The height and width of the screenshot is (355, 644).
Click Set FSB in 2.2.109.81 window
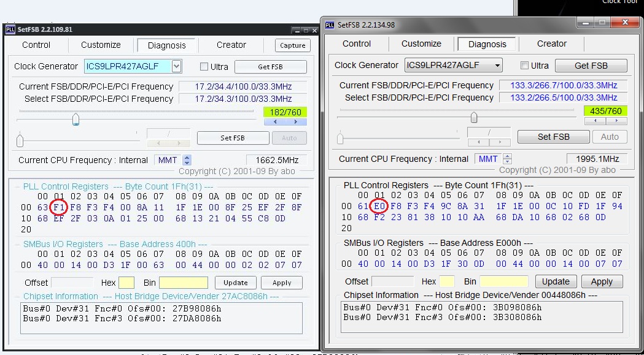pyautogui.click(x=233, y=138)
